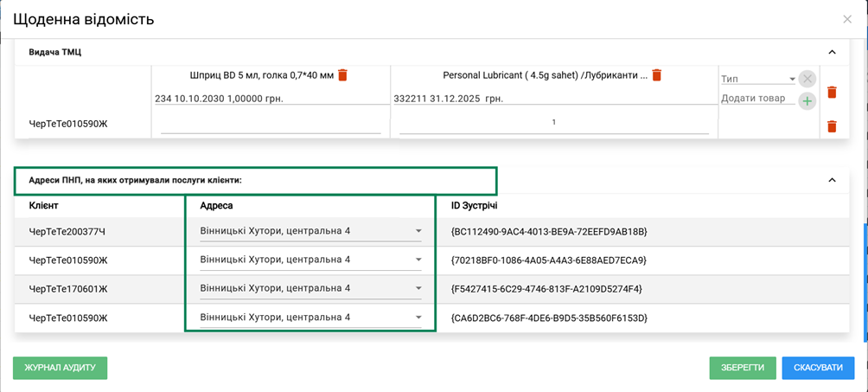The width and height of the screenshot is (868, 392).
Task: Delete the Шприц BD 5 мл item
Action: click(x=342, y=74)
